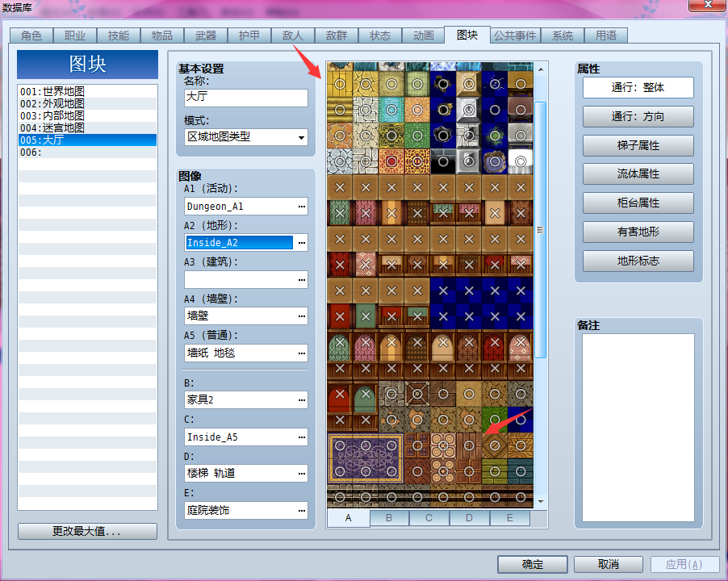Open file picker for empty A3 (建筑) field
Viewport: 728px width, 581px height.
[x=302, y=280]
